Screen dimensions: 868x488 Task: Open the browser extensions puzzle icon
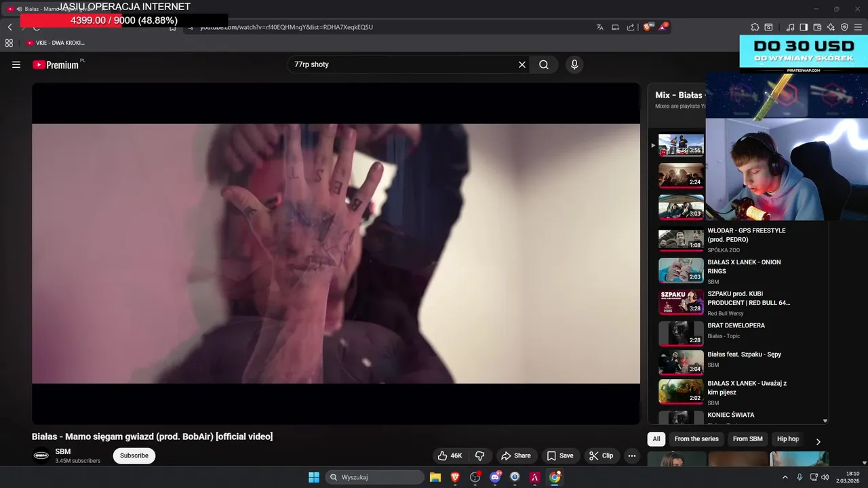coord(755,27)
